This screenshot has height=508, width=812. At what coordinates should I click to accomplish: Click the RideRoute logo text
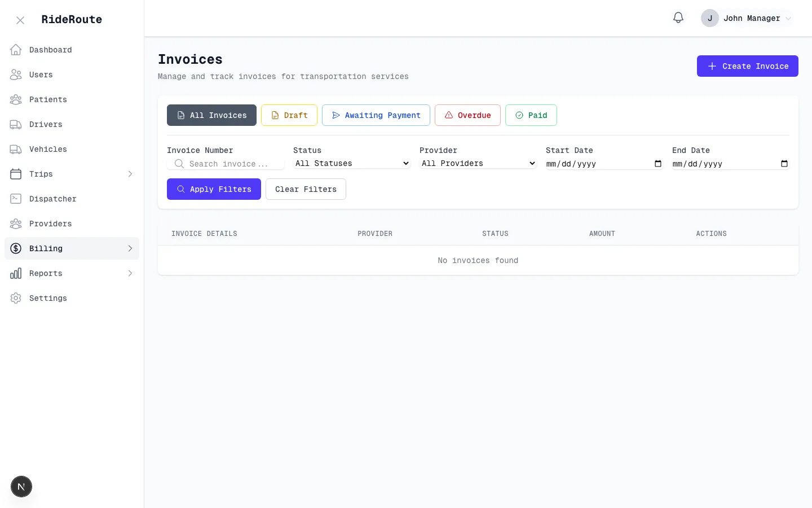[x=72, y=19]
